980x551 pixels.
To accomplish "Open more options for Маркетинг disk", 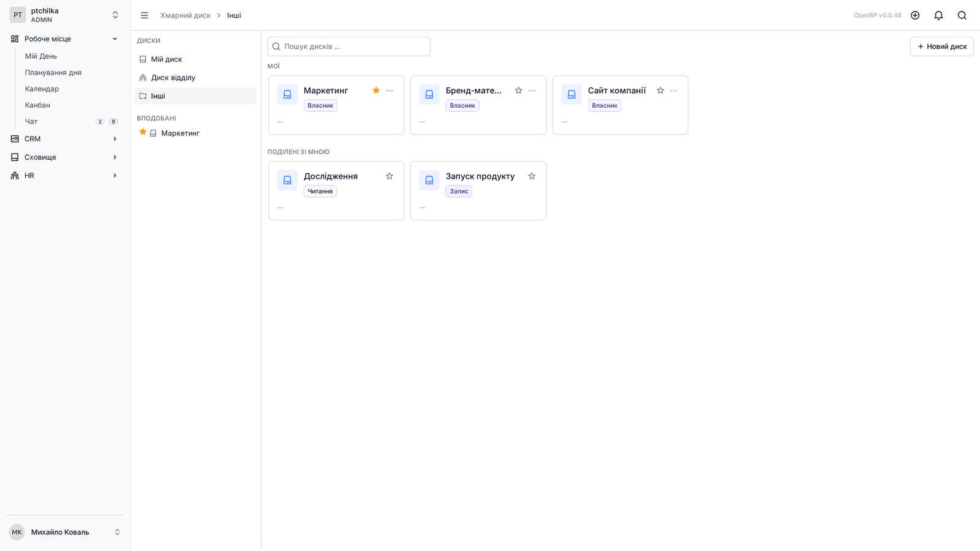I will coord(390,91).
